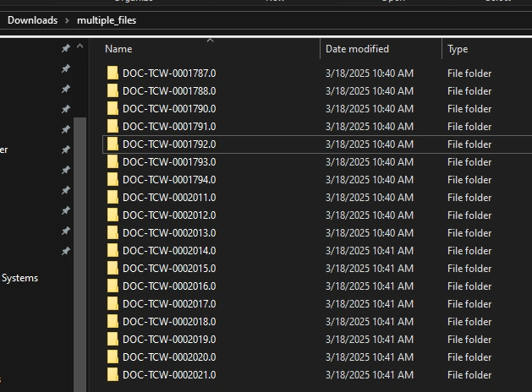This screenshot has width=532, height=392.
Task: Select folder name DOC-TCW-0002019.0
Action: (169, 339)
